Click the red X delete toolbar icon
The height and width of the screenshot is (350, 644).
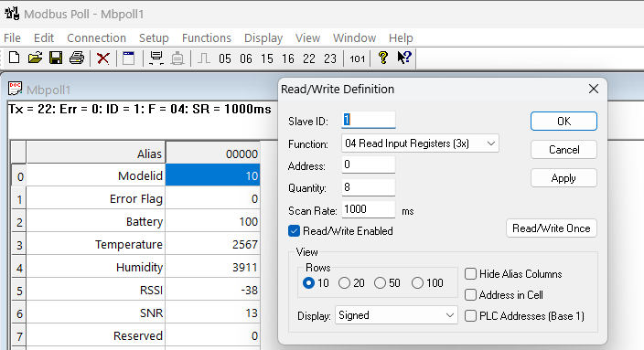click(x=103, y=58)
